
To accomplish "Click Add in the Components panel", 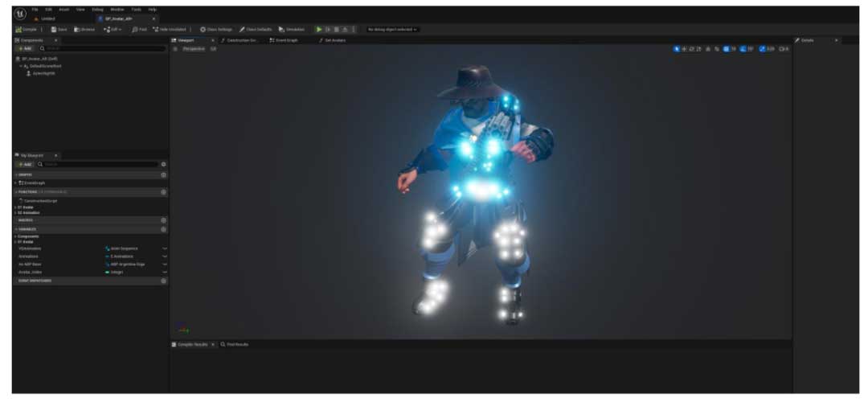I will pos(25,48).
